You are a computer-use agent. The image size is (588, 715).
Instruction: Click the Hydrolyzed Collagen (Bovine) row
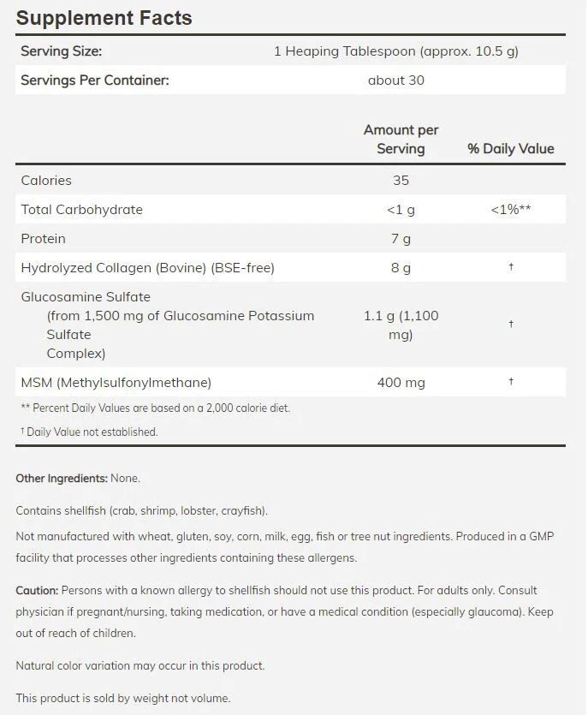[290, 267]
